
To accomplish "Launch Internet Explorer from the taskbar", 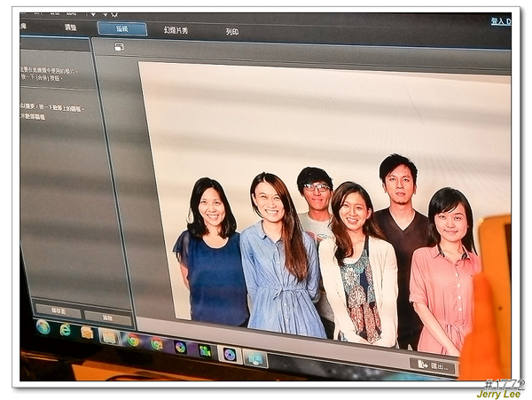I will [x=65, y=329].
